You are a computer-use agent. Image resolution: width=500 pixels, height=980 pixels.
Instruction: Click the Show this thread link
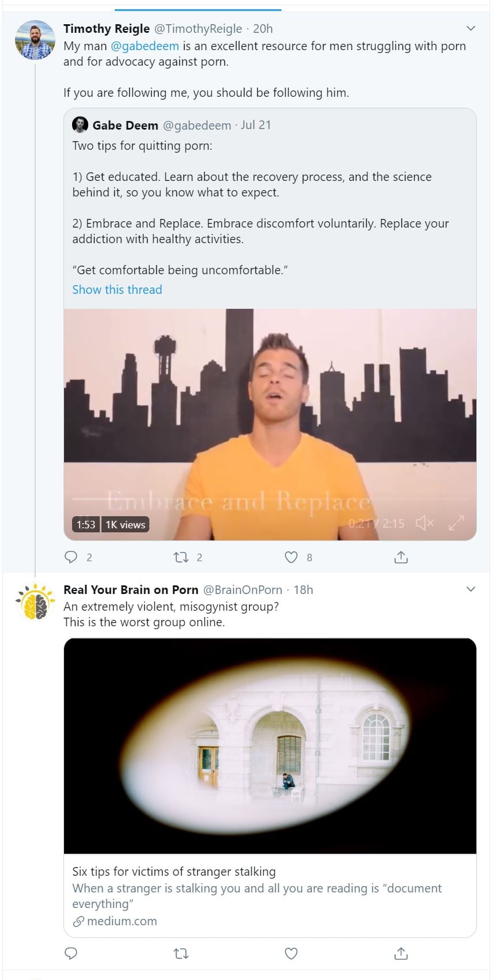117,290
